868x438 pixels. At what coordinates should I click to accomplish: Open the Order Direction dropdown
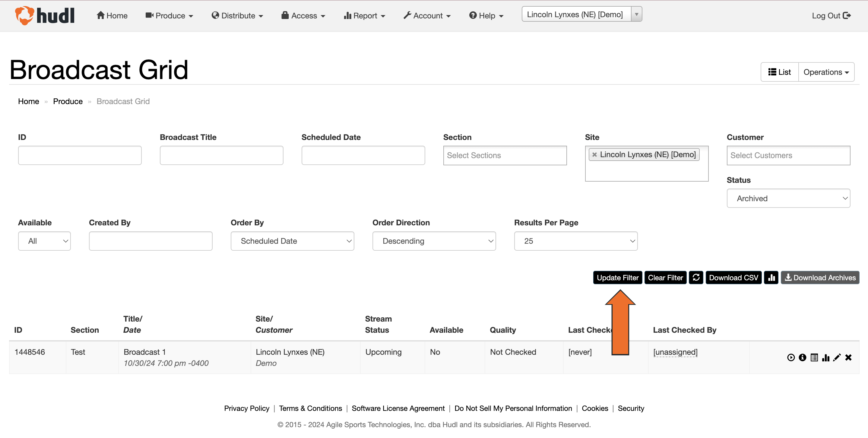(x=434, y=241)
